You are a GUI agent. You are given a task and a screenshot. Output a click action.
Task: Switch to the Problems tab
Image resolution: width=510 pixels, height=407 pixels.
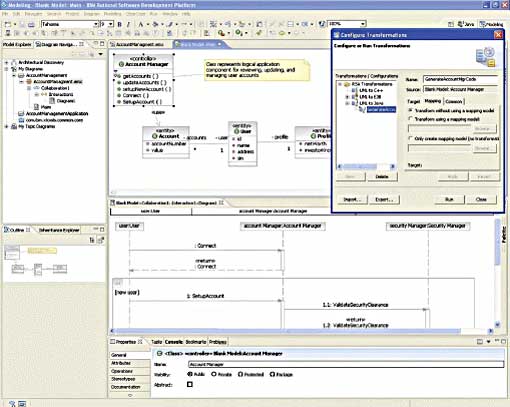[x=218, y=342]
